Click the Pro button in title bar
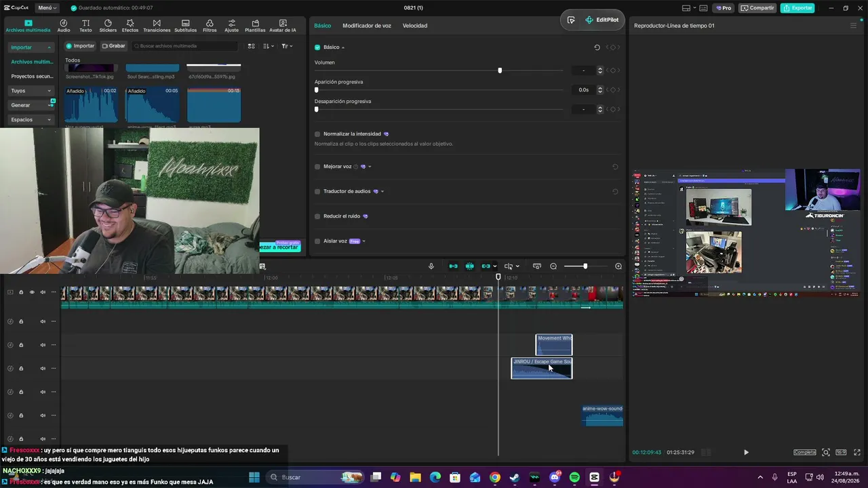Screen dimensions: 868x488 723,8
